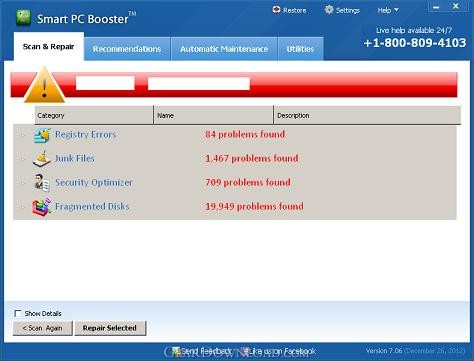Click the Version 7.06 text in footer
Screen dimensions: 474x361
click(x=384, y=351)
